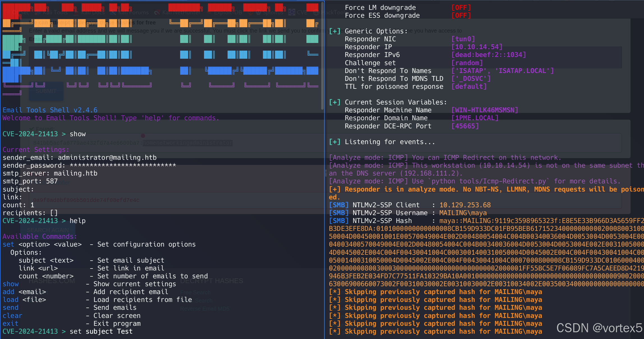Click the divider handle between terminal panes
644x339 pixels.
pos(326,173)
